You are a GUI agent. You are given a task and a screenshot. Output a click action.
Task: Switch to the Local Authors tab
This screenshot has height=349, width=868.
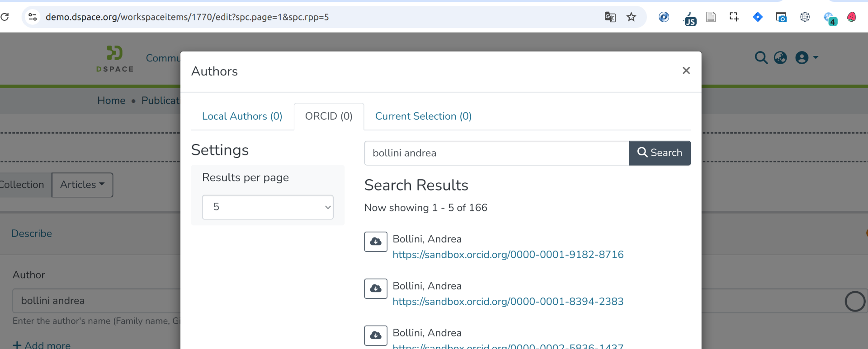242,116
